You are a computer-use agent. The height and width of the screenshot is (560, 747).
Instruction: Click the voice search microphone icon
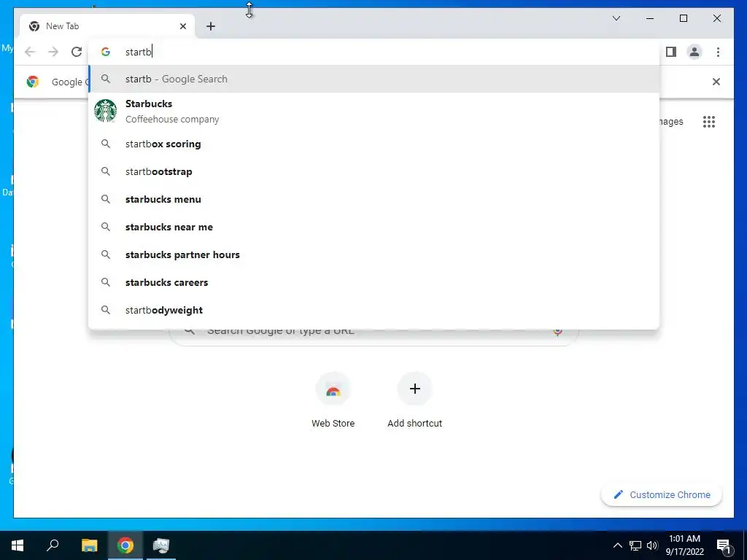click(557, 332)
